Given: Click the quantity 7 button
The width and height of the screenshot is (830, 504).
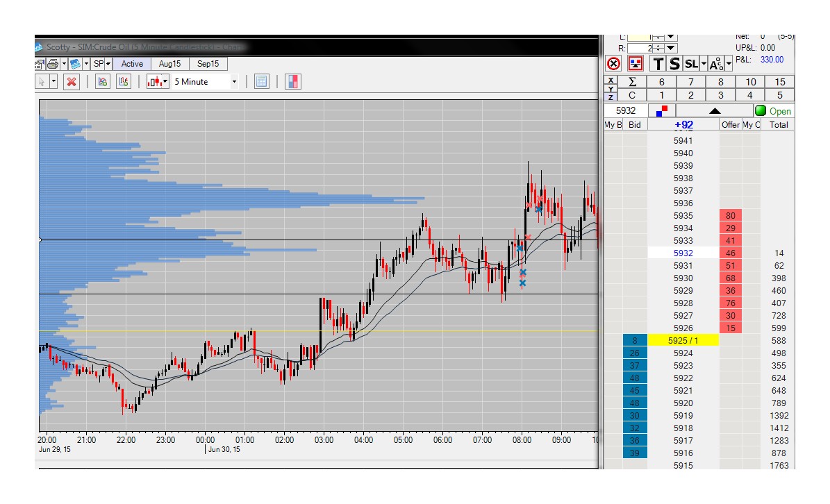Looking at the screenshot, I should pos(691,82).
